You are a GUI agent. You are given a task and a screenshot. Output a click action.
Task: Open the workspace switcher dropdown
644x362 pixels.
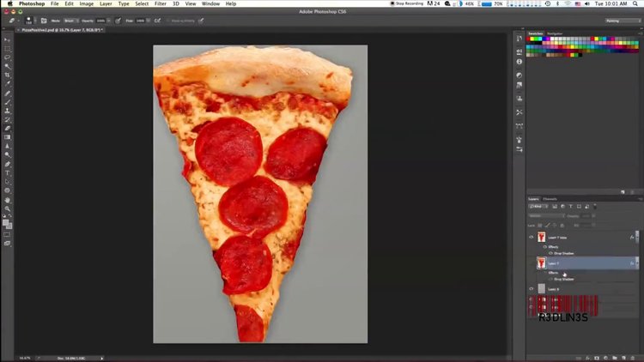(x=623, y=21)
